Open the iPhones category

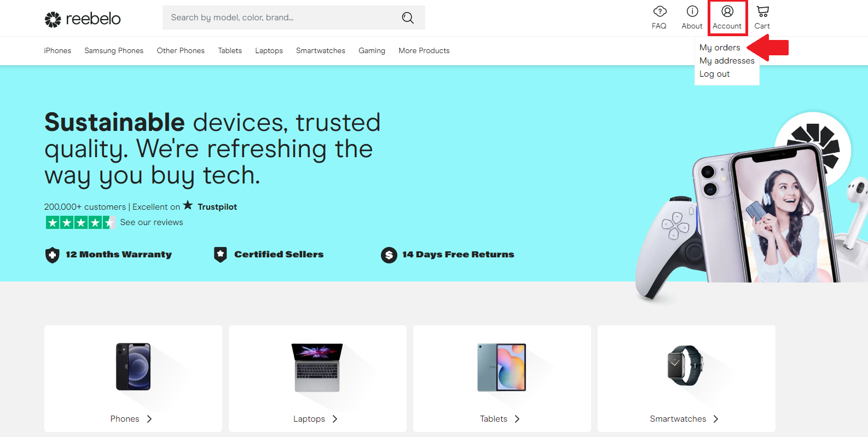point(57,50)
